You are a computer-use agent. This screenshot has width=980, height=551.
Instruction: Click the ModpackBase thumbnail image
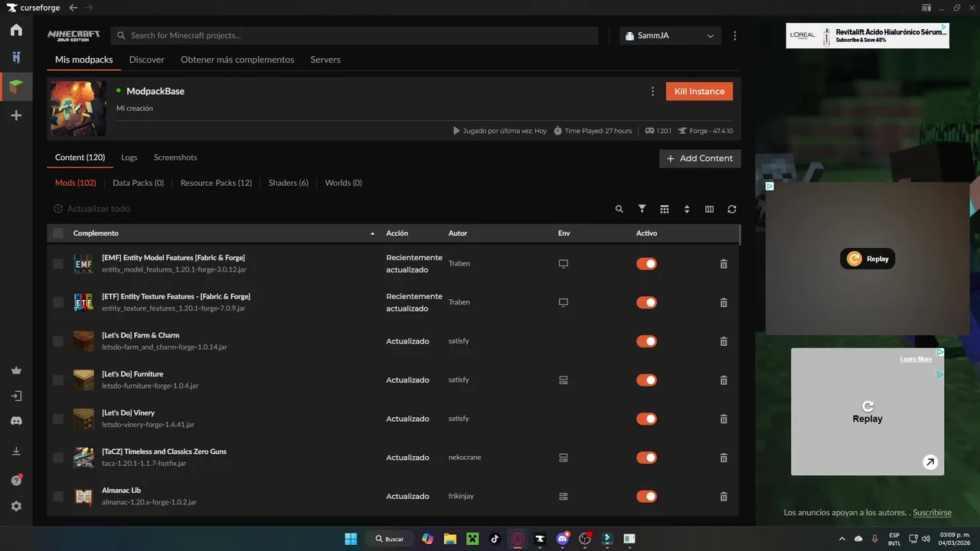click(x=79, y=109)
